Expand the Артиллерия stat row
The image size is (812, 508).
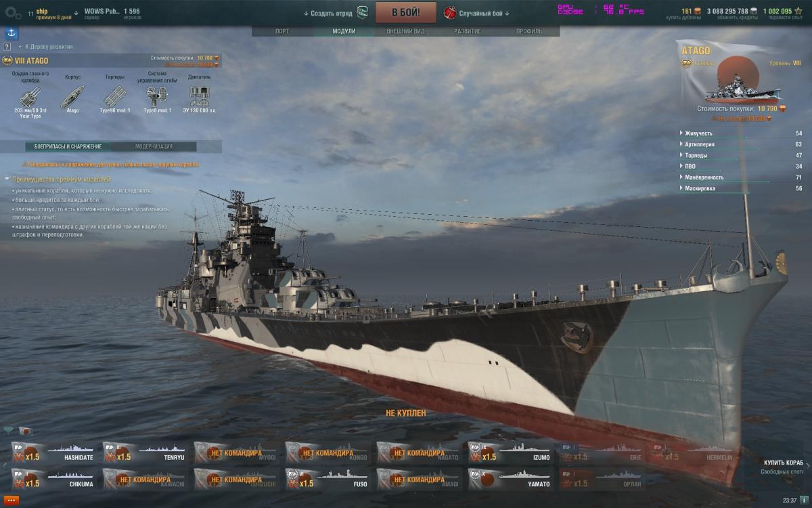pos(741,144)
